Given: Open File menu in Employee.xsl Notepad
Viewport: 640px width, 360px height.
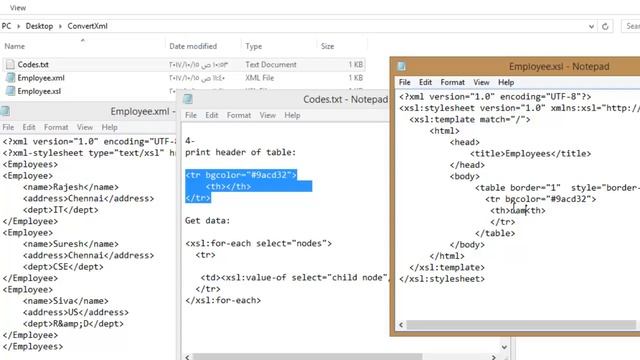Looking at the screenshot, I should pos(404,82).
